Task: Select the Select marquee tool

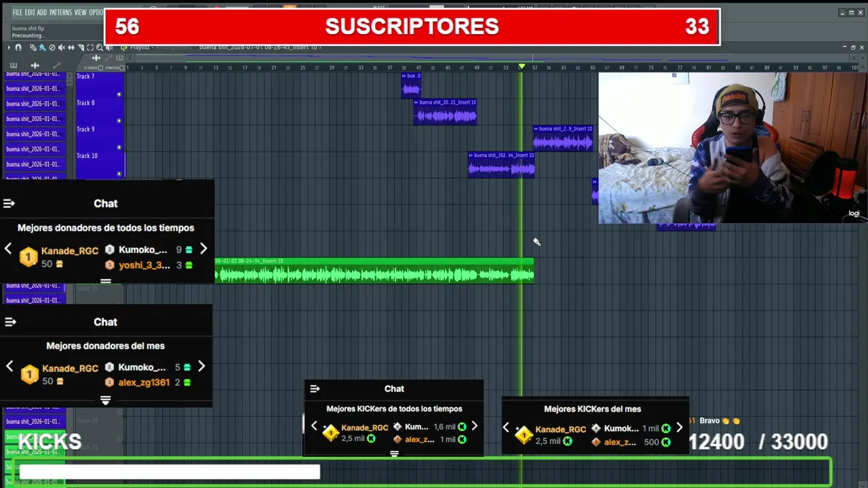Action: tap(90, 47)
